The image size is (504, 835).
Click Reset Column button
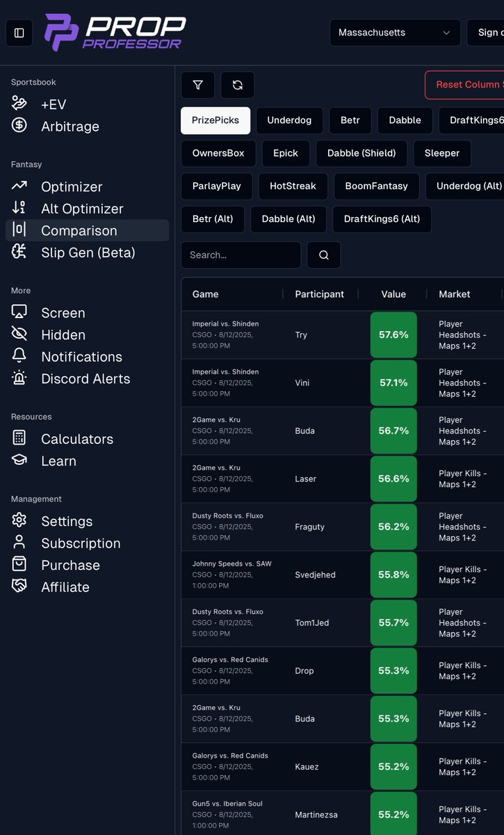coord(464,85)
